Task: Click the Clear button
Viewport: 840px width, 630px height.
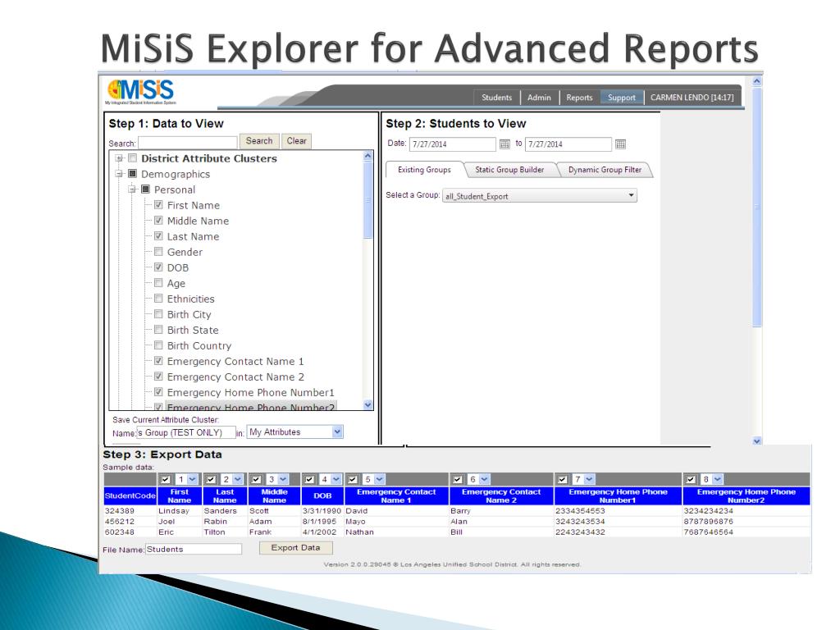Action: [296, 141]
